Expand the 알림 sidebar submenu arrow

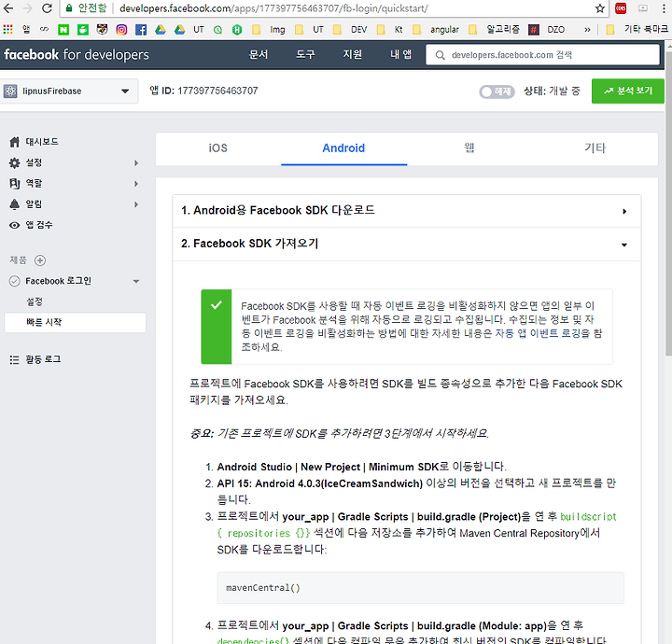pos(136,204)
